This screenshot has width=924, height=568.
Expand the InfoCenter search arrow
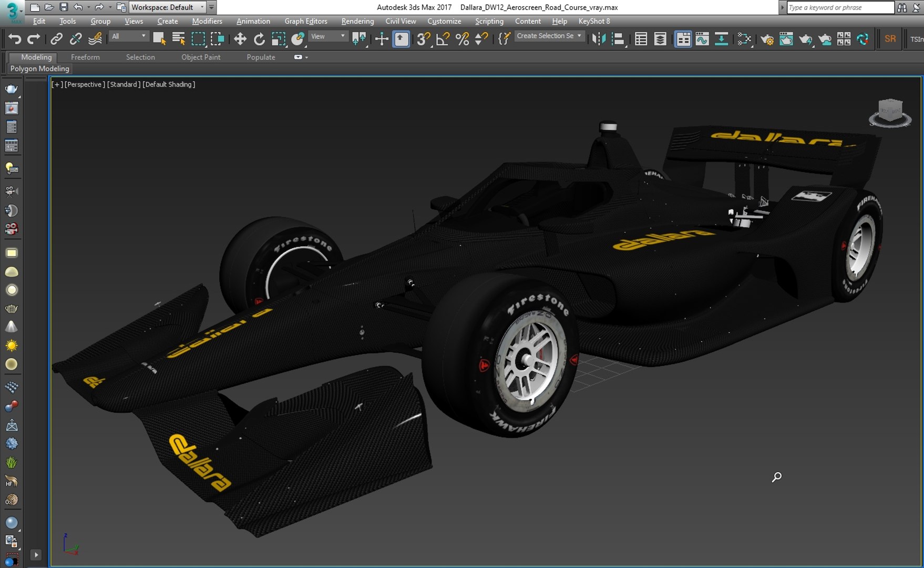tap(782, 7)
